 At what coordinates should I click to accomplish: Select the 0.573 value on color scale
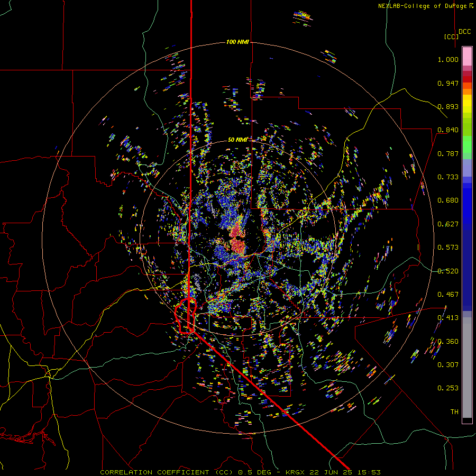448,248
